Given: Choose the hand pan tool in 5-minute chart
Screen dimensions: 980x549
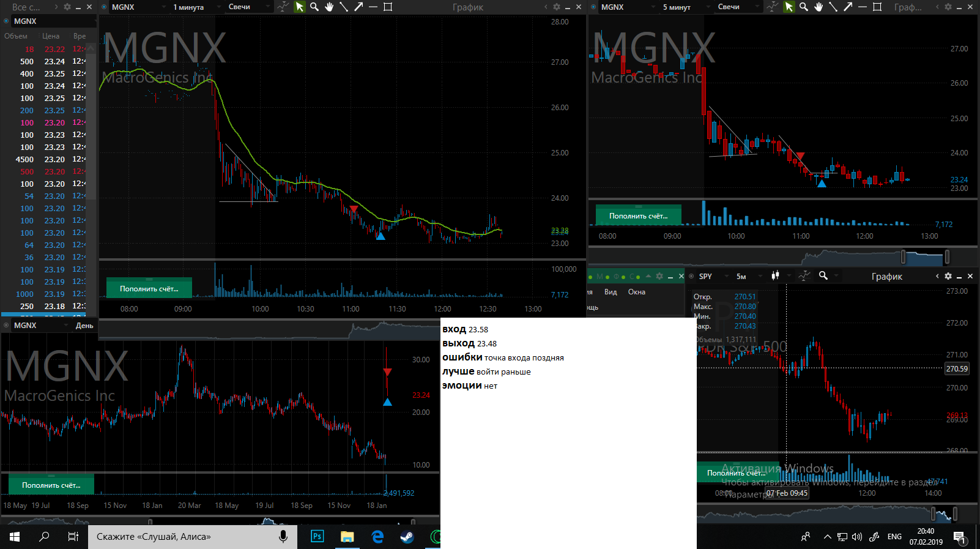Looking at the screenshot, I should click(819, 7).
